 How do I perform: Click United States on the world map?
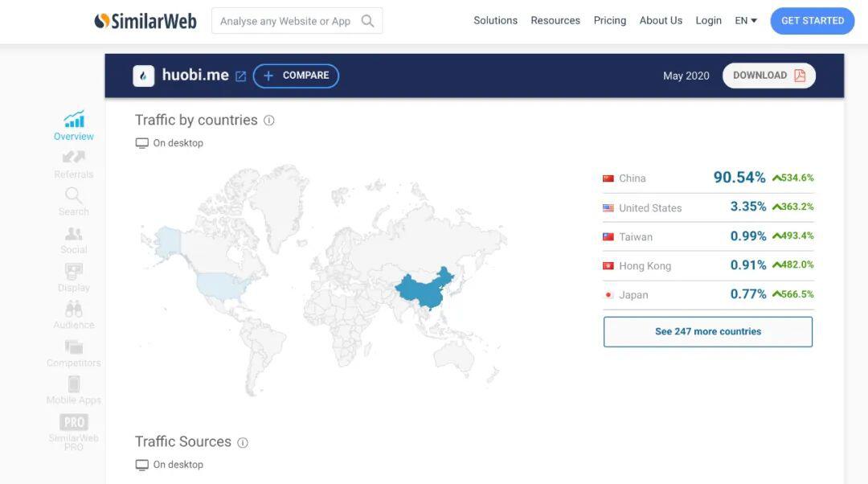pos(222,285)
